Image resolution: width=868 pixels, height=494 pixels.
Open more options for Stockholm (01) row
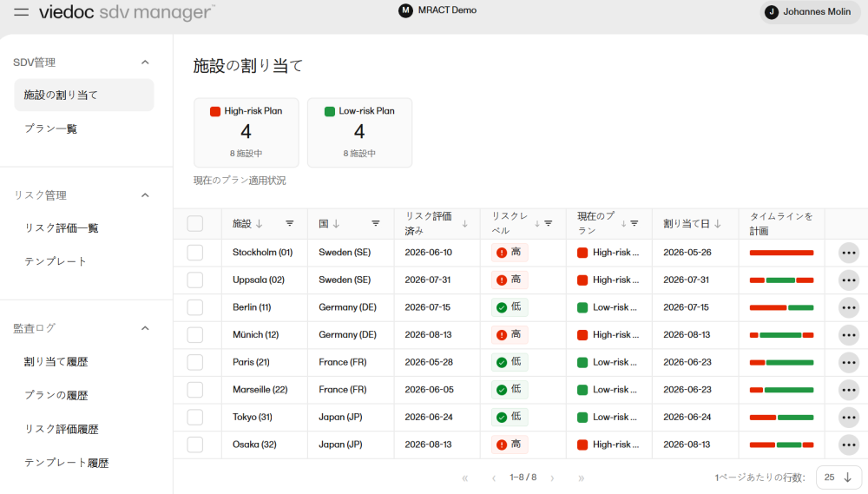coord(849,253)
